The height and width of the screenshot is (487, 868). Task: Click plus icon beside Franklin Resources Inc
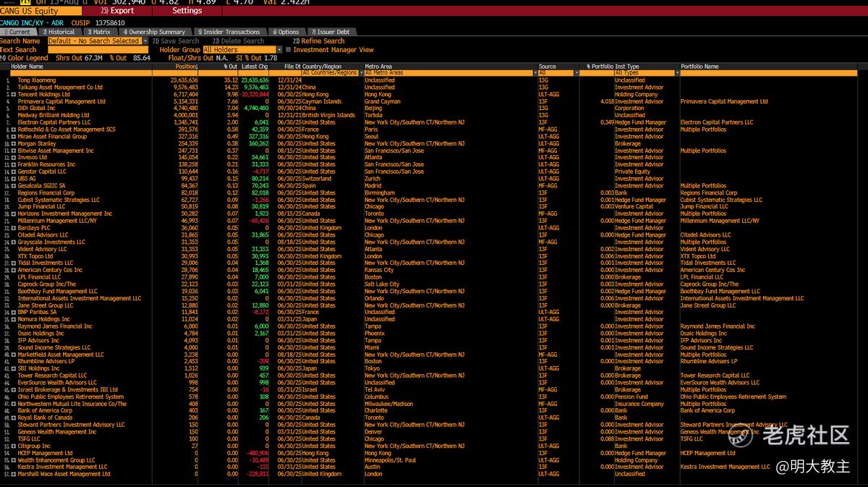pyautogui.click(x=14, y=165)
